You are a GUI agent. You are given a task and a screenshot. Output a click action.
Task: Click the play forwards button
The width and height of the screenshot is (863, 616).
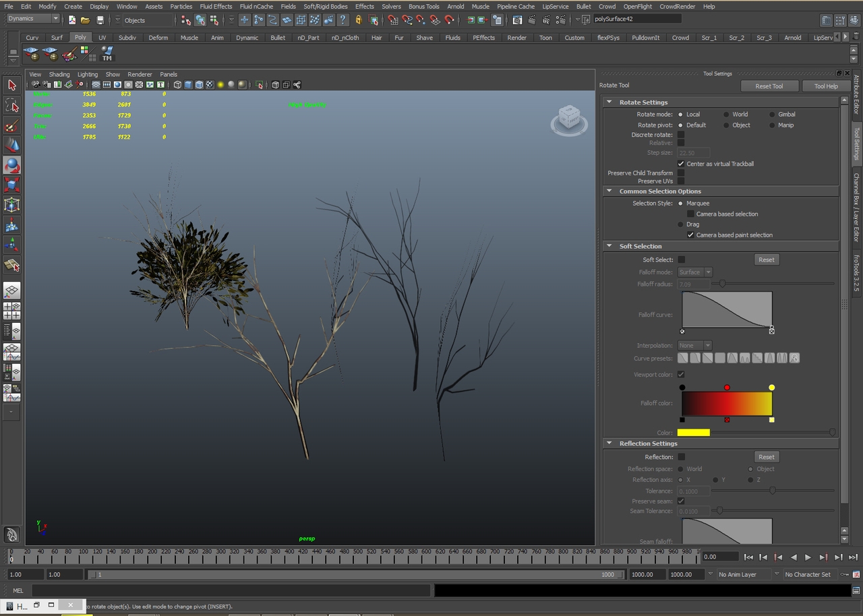[808, 557]
